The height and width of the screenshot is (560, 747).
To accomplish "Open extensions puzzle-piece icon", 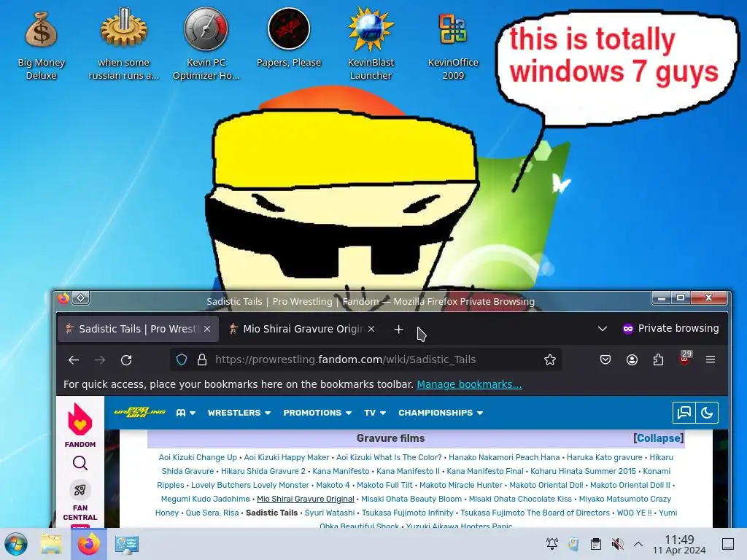I will [x=659, y=359].
